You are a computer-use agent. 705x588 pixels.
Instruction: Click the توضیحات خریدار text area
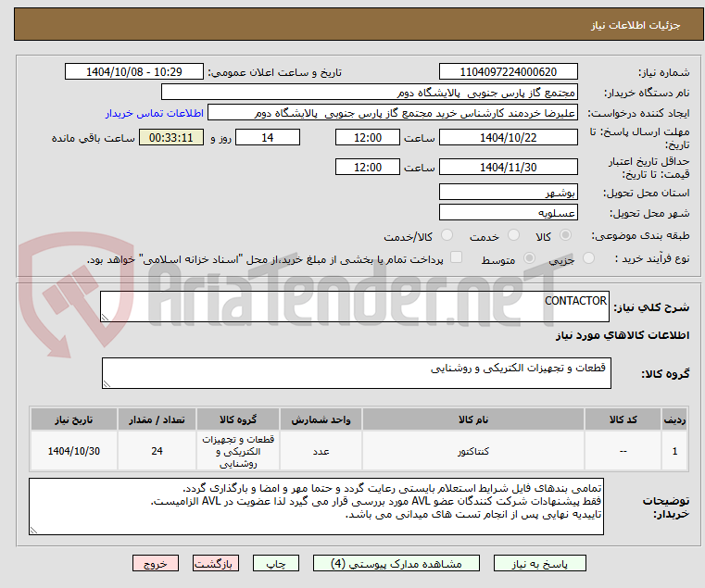pyautogui.click(x=316, y=507)
